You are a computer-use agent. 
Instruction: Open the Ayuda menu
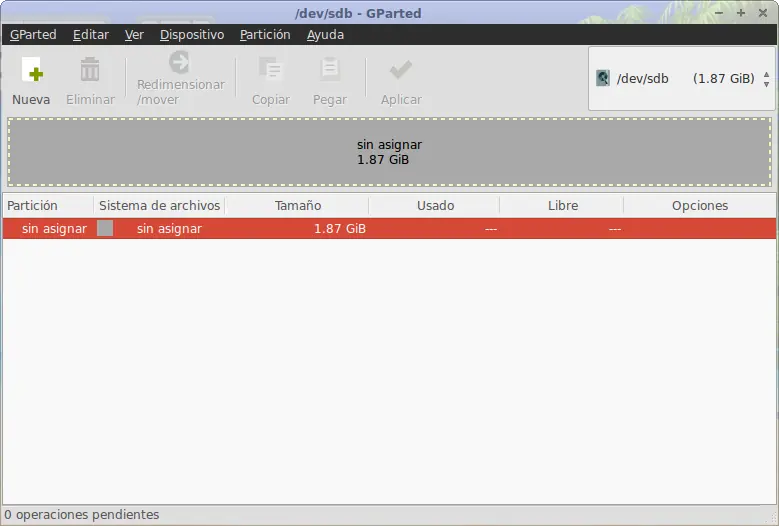(x=325, y=35)
